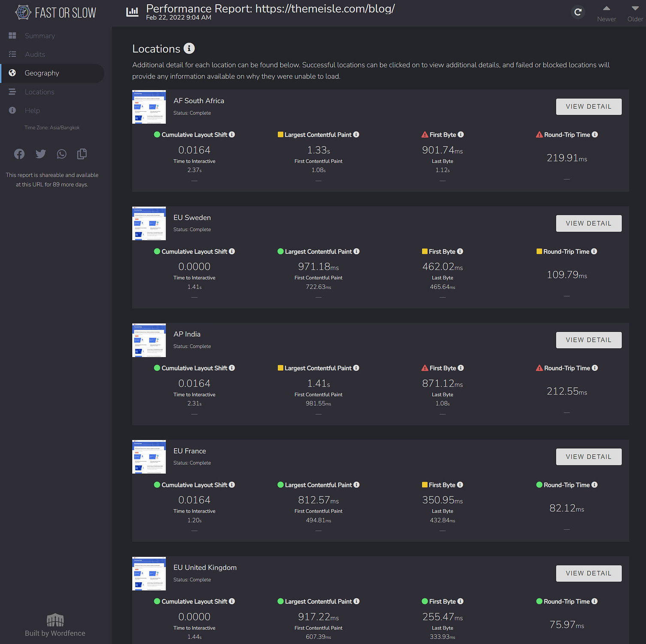Click France Round-Trip Time info icon
Screen dimensions: 646x644
pyautogui.click(x=594, y=485)
